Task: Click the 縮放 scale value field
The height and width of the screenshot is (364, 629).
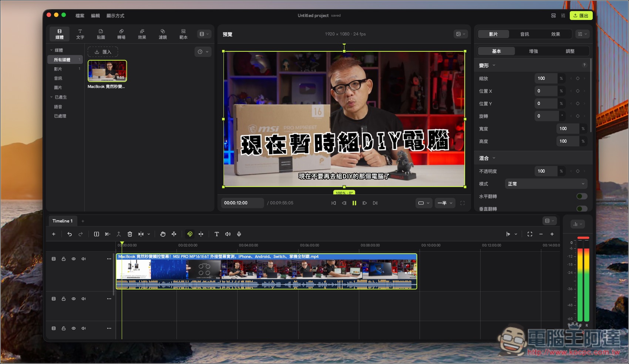Action: tap(546, 78)
